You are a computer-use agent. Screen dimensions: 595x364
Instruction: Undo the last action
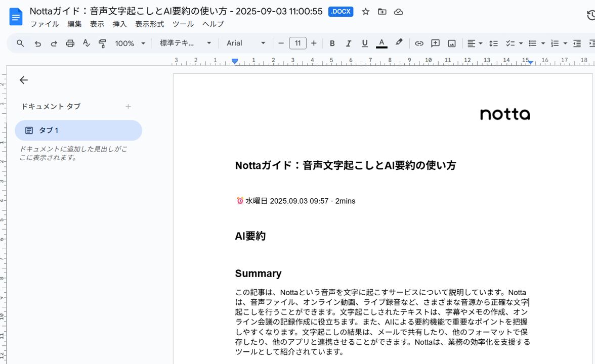(37, 43)
